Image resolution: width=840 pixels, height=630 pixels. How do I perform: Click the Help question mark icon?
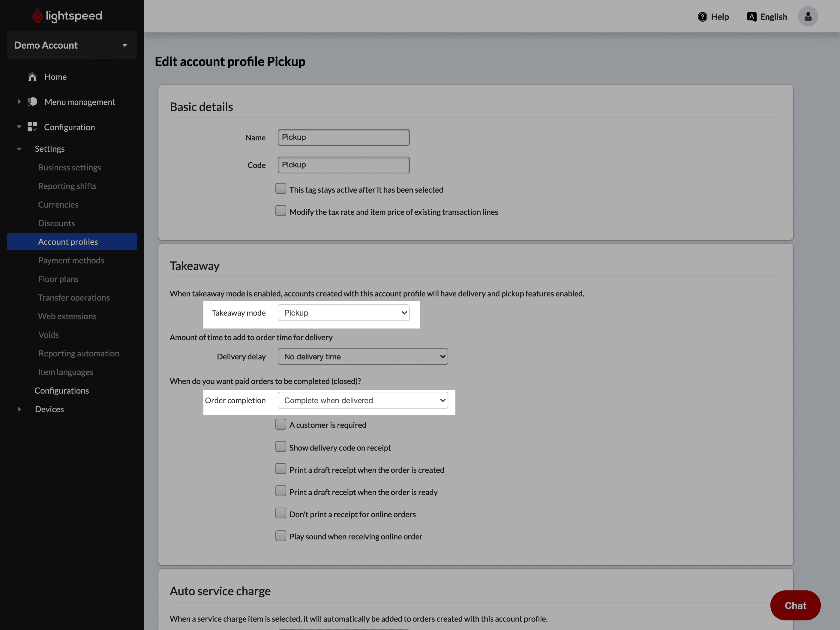(703, 17)
